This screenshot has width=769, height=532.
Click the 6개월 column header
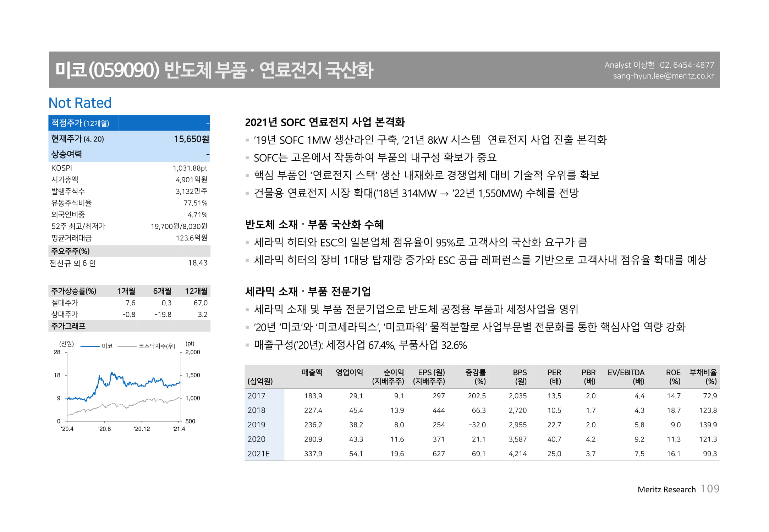click(162, 291)
